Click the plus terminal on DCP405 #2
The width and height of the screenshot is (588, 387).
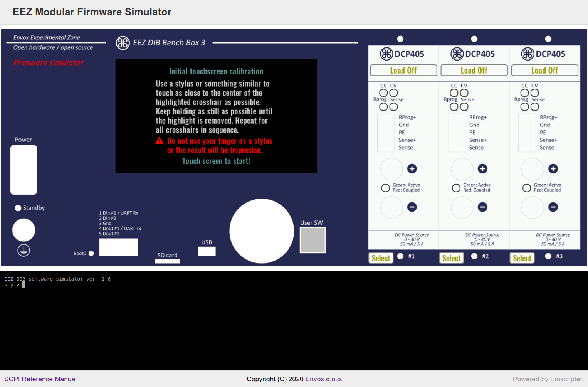pyautogui.click(x=482, y=168)
